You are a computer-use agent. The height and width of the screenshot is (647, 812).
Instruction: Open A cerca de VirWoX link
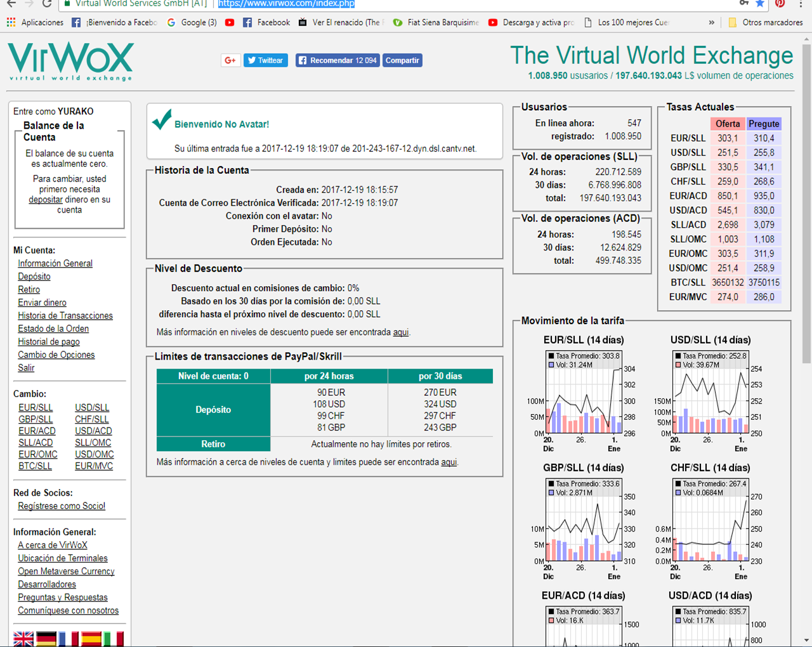53,545
